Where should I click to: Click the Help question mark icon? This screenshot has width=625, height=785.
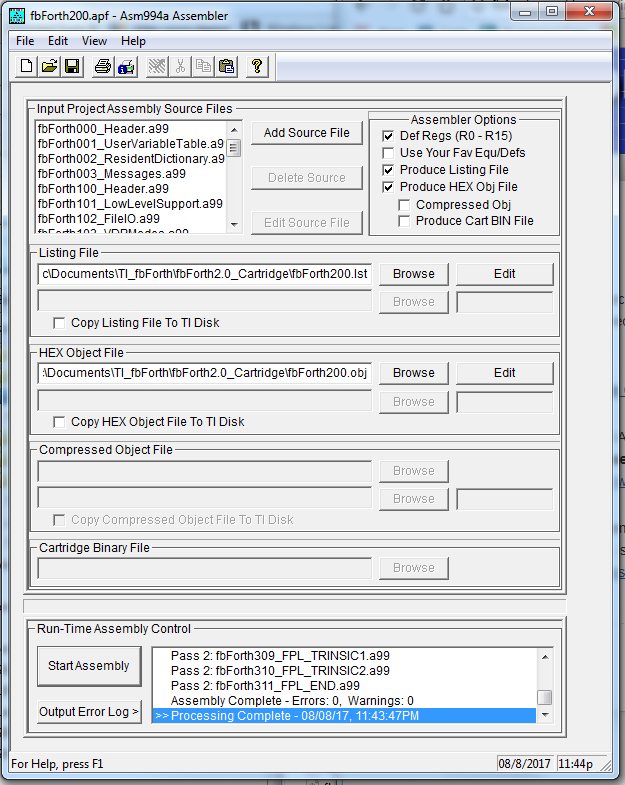pyautogui.click(x=257, y=66)
